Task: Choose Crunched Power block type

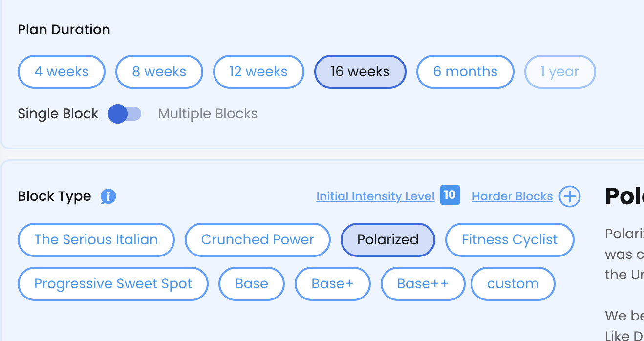Action: click(x=258, y=240)
